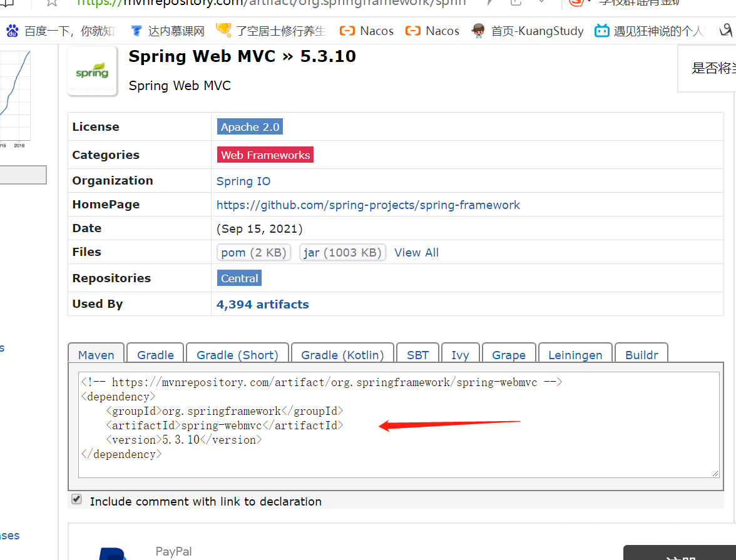This screenshot has width=736, height=560.
Task: Open the Baidu bookmark
Action: pos(60,31)
